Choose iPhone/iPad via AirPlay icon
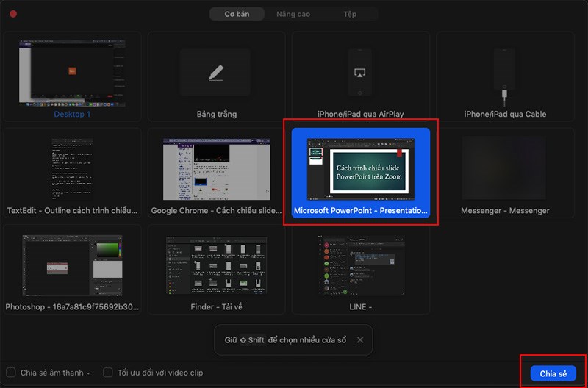588x388 pixels. (360, 73)
